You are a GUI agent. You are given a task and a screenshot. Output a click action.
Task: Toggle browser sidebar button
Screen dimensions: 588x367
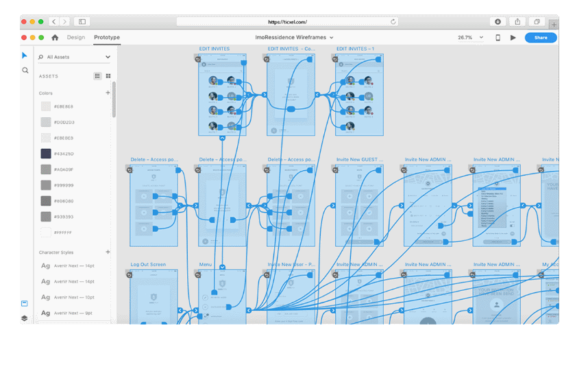[x=82, y=22]
